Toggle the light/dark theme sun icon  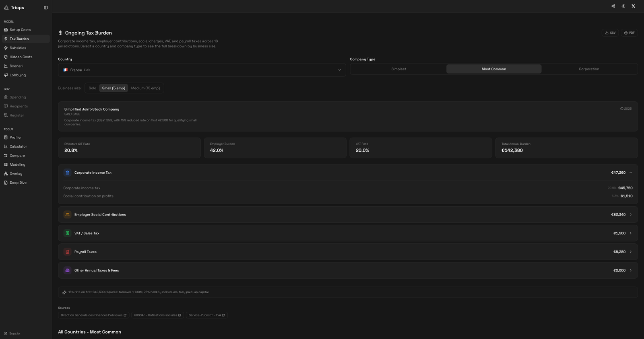tap(623, 6)
